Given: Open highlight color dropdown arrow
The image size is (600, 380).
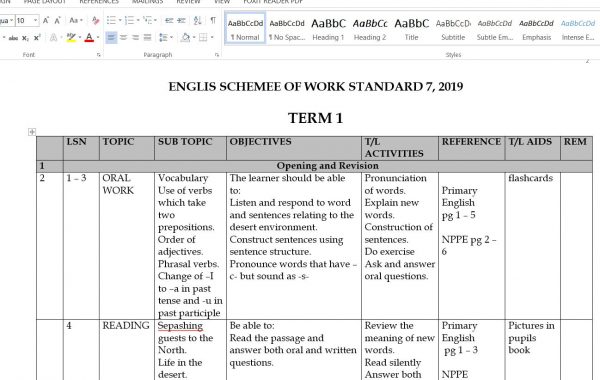Looking at the screenshot, I should tap(80, 38).
